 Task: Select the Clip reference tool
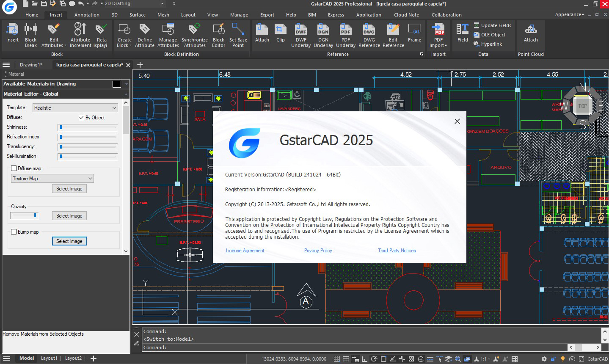click(x=281, y=33)
